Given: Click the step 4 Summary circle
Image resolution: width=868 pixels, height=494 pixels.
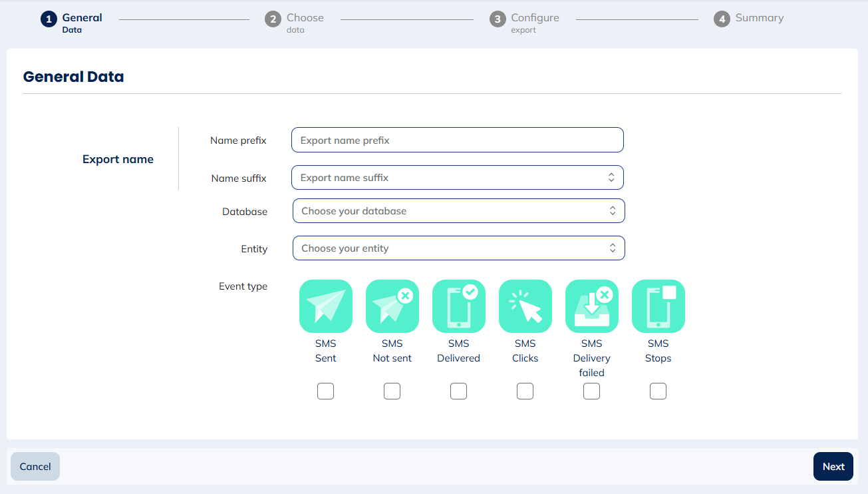Looking at the screenshot, I should click(722, 19).
